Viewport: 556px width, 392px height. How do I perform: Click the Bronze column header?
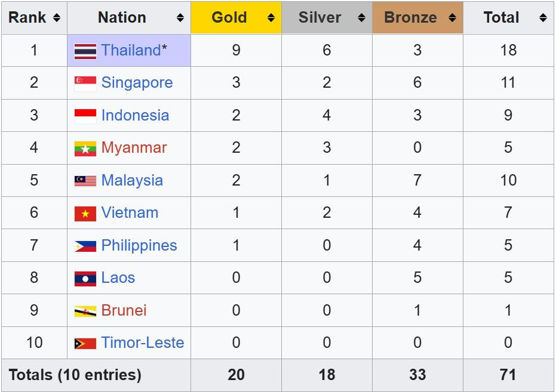[x=410, y=17]
